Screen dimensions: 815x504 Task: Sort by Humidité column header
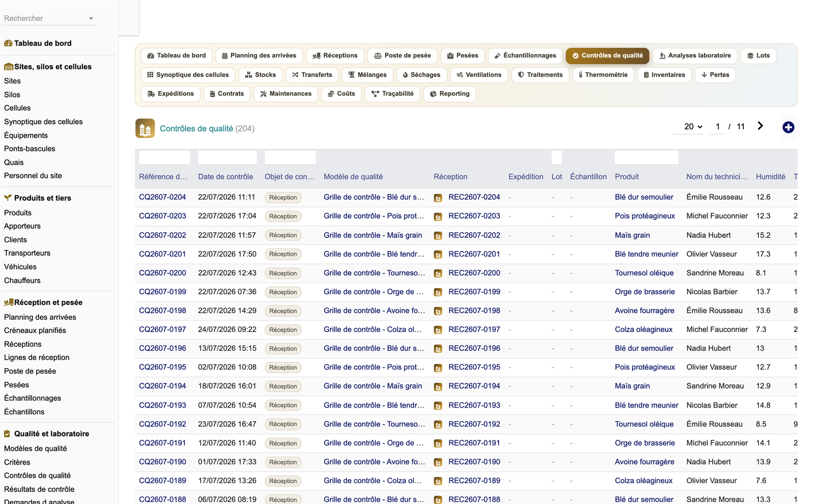(x=770, y=177)
